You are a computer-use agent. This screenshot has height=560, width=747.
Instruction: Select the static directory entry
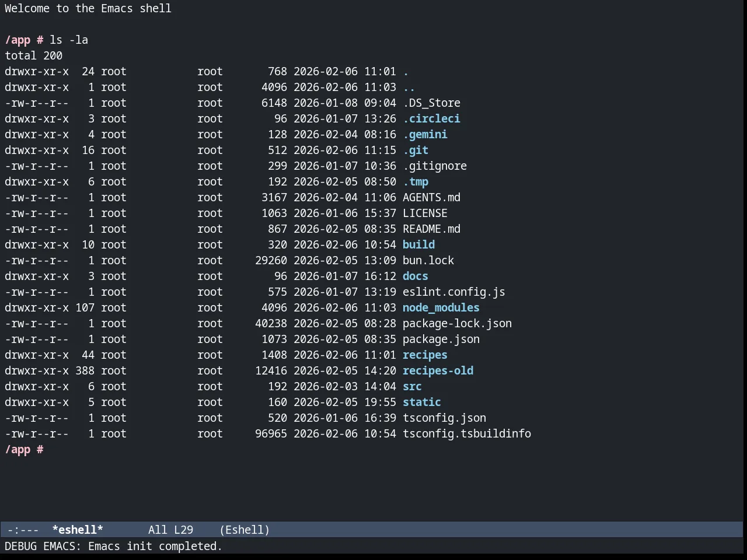pos(422,402)
